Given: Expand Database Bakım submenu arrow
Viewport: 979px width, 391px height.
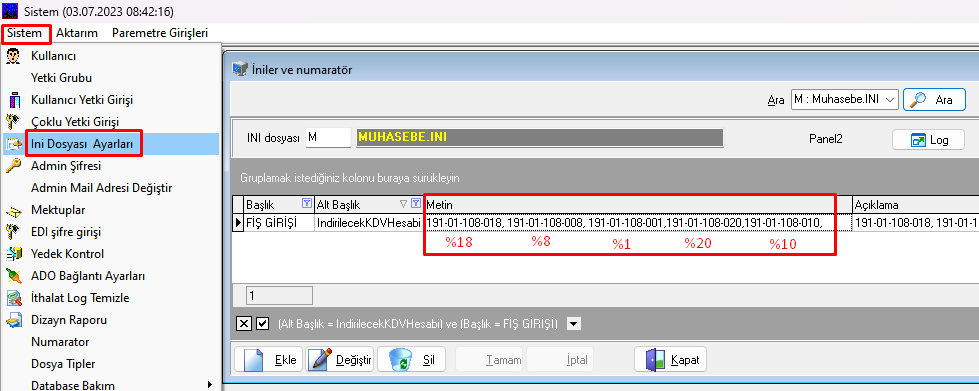Looking at the screenshot, I should point(210,386).
